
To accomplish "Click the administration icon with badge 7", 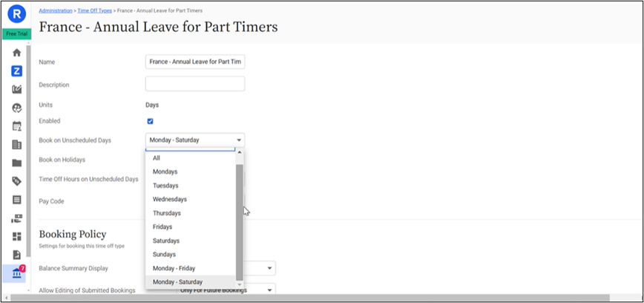I will coord(16,273).
